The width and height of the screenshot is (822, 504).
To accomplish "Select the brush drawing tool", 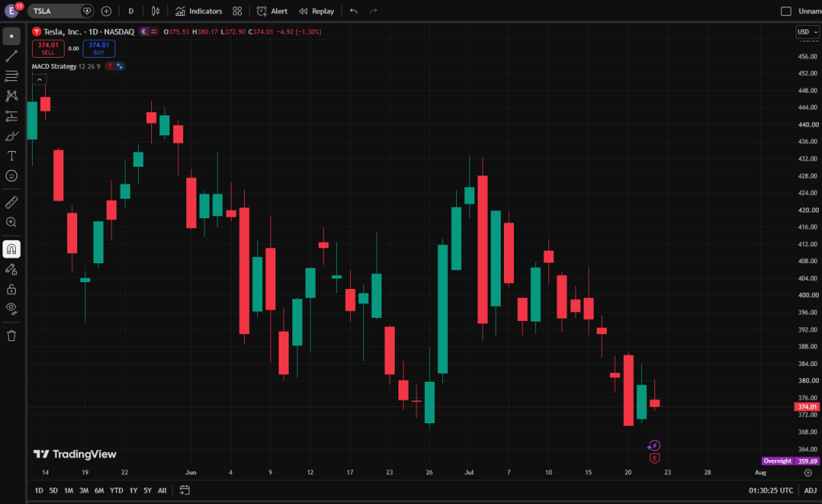I will coord(11,136).
